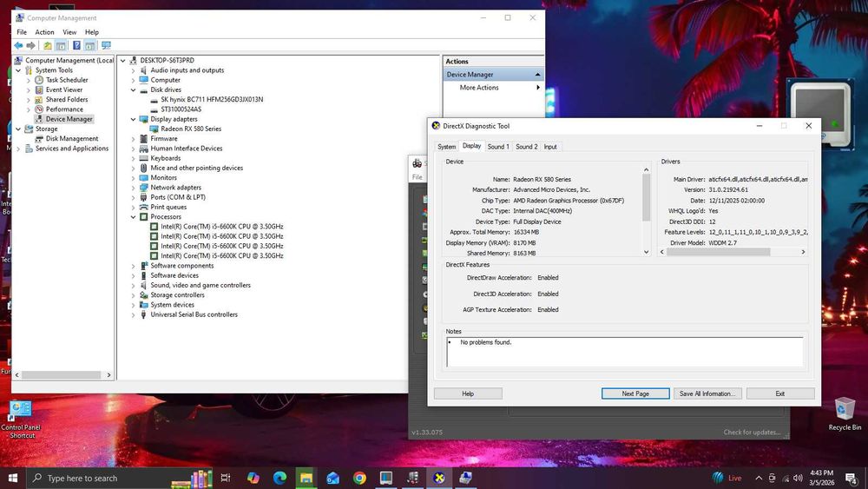The width and height of the screenshot is (868, 489).
Task: Toggle the Show/Hide Console Tree toolbar icon
Action: 61,45
